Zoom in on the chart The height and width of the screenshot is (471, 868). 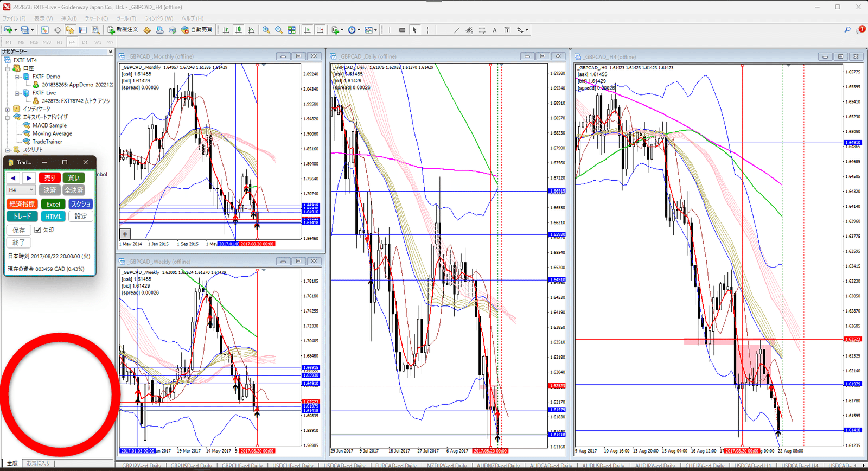266,30
